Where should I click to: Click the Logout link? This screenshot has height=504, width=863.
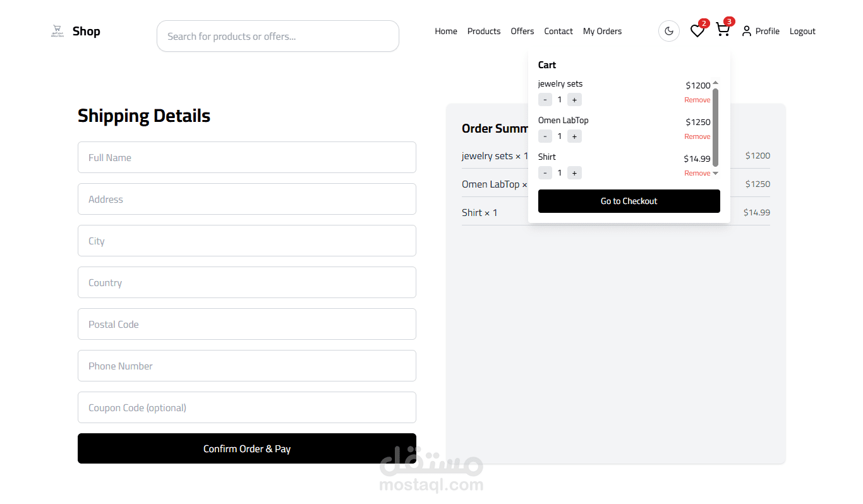point(802,31)
